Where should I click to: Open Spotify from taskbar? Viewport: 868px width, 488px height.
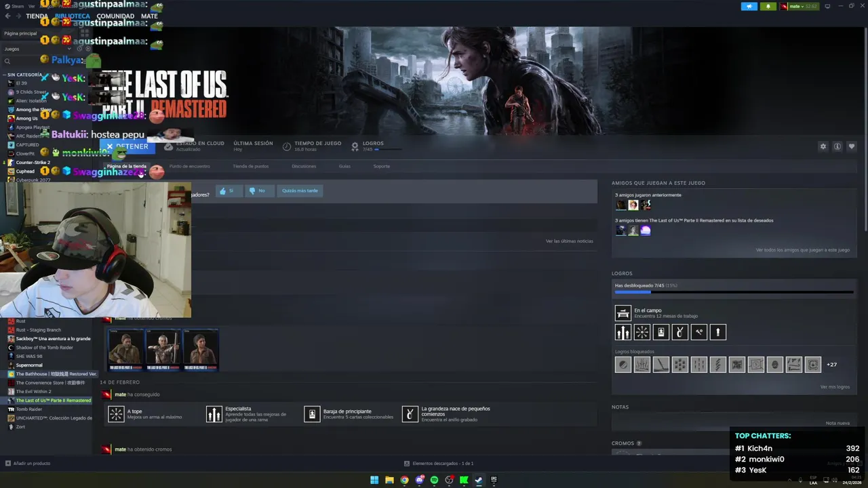point(434,480)
